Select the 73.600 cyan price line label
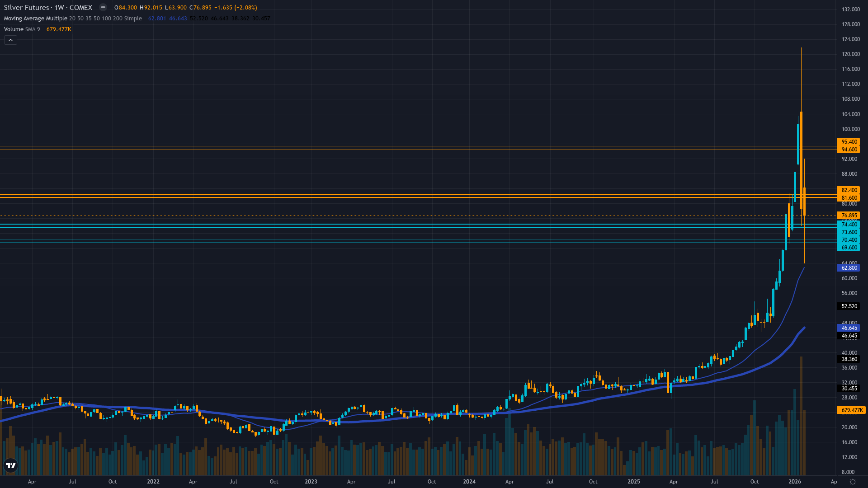Viewport: 868px width, 488px height. tap(849, 232)
